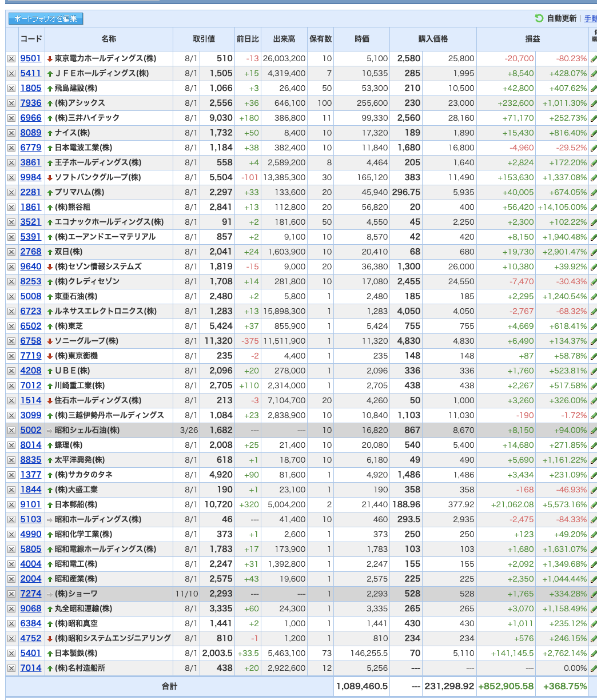Click the コード column header
This screenshot has height=700, width=597.
coord(31,39)
